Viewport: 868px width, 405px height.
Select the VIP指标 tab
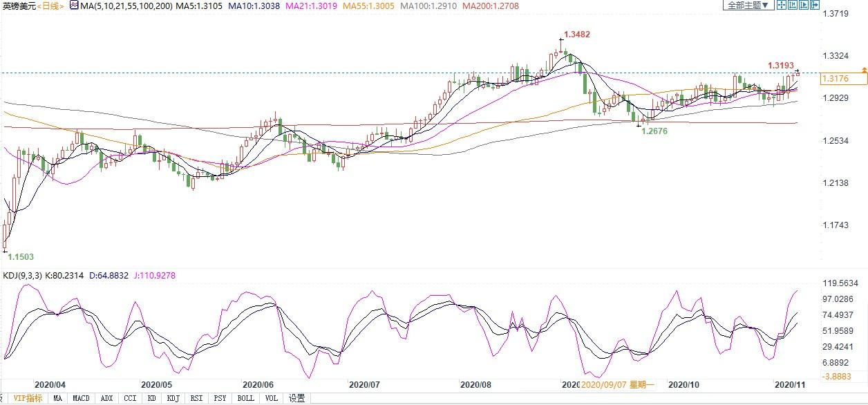click(28, 398)
